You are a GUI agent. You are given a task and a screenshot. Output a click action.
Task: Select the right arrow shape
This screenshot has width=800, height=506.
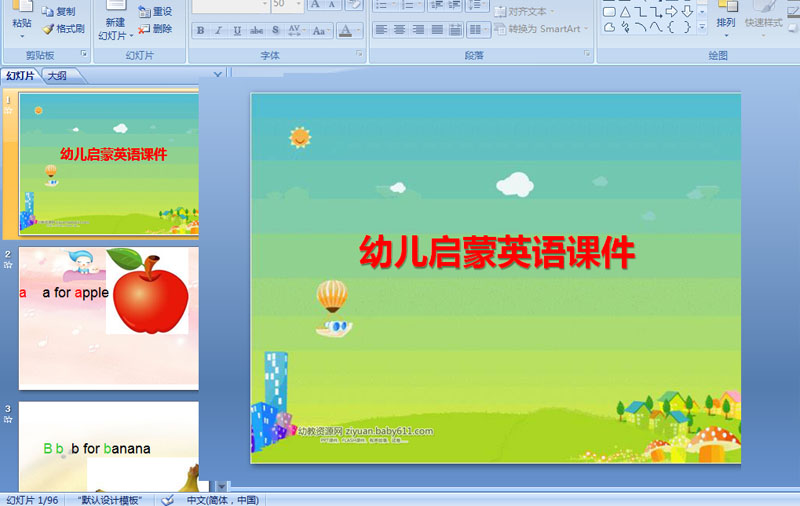[672, 12]
